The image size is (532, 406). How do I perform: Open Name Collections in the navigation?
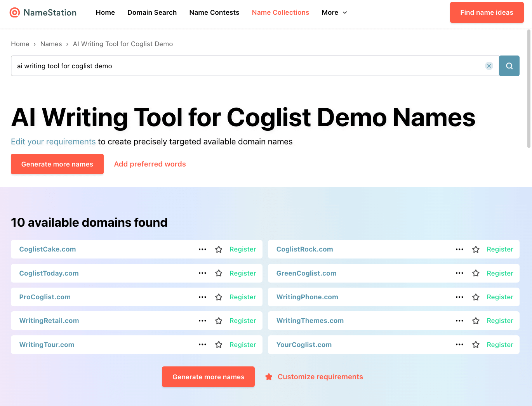click(x=280, y=12)
